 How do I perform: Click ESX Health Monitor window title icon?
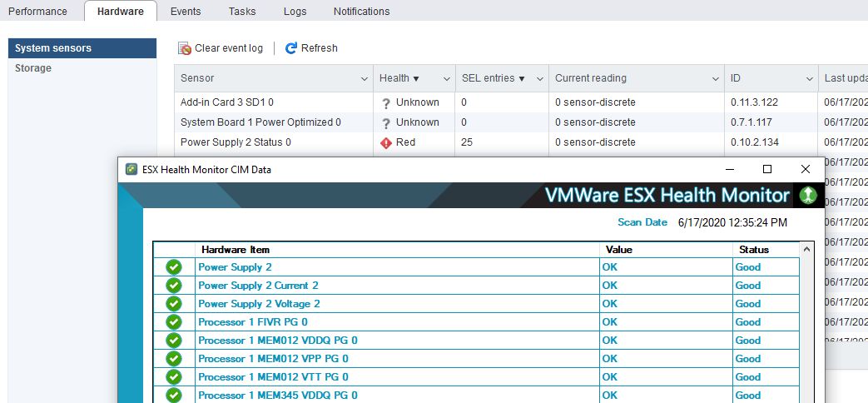131,169
